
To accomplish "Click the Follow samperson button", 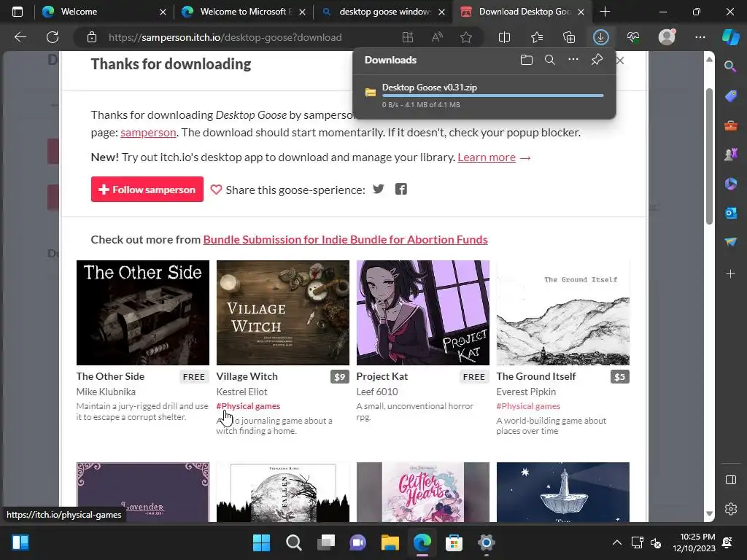I will [147, 189].
